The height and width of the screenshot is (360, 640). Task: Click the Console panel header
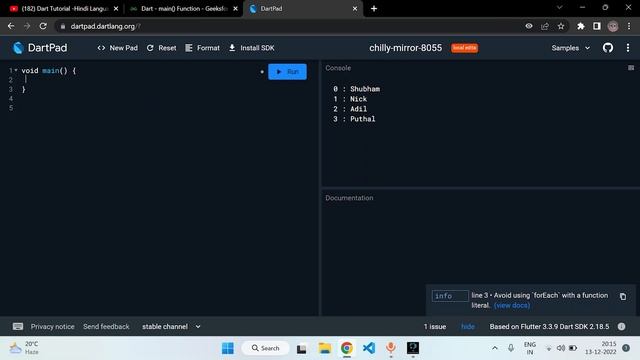338,68
